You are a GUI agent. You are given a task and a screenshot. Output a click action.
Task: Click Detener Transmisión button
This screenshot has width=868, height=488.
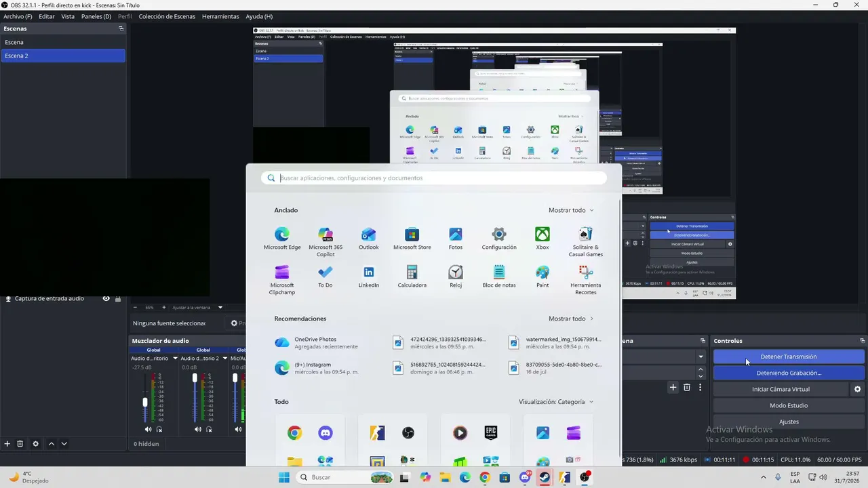[x=789, y=357]
